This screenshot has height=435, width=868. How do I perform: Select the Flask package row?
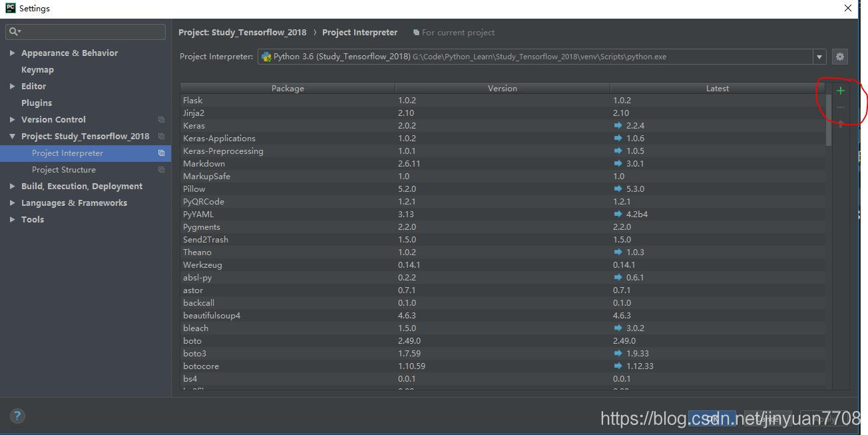pyautogui.click(x=503, y=101)
